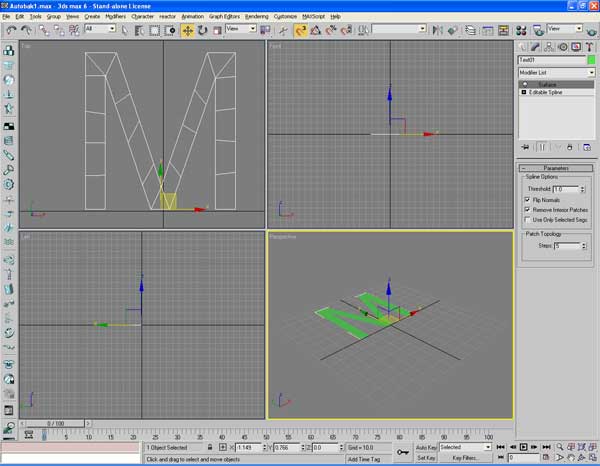The image size is (600, 466).
Task: Open Curve Editor toolbar icon
Action: (x=488, y=30)
